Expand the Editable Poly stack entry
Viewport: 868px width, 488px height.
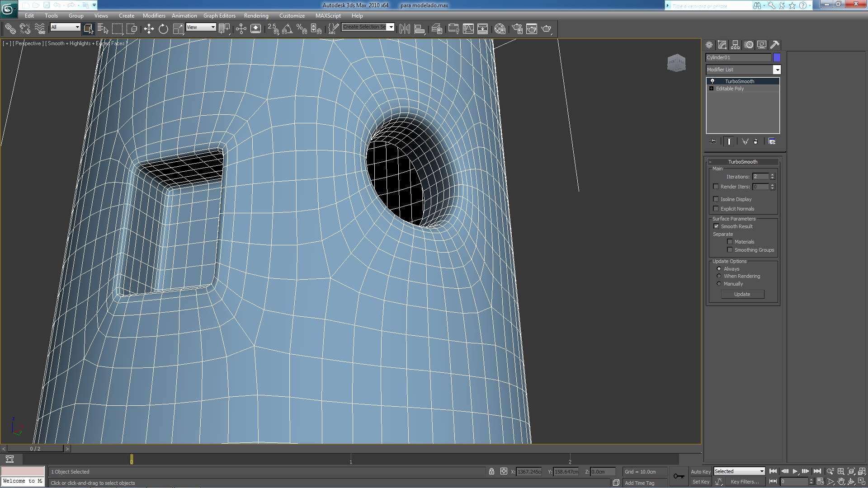tap(712, 89)
